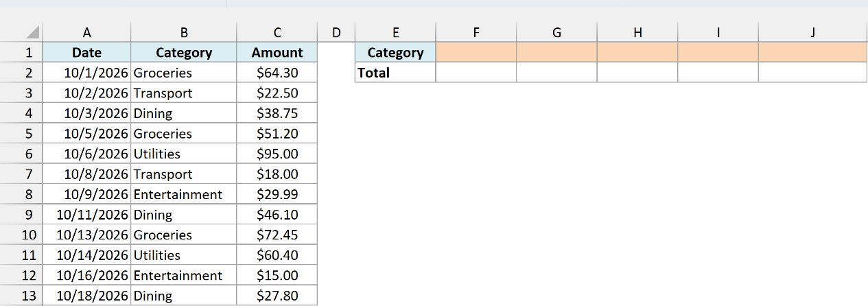Image resolution: width=868 pixels, height=306 pixels.
Task: Select the orange cell G1
Action: tap(557, 52)
